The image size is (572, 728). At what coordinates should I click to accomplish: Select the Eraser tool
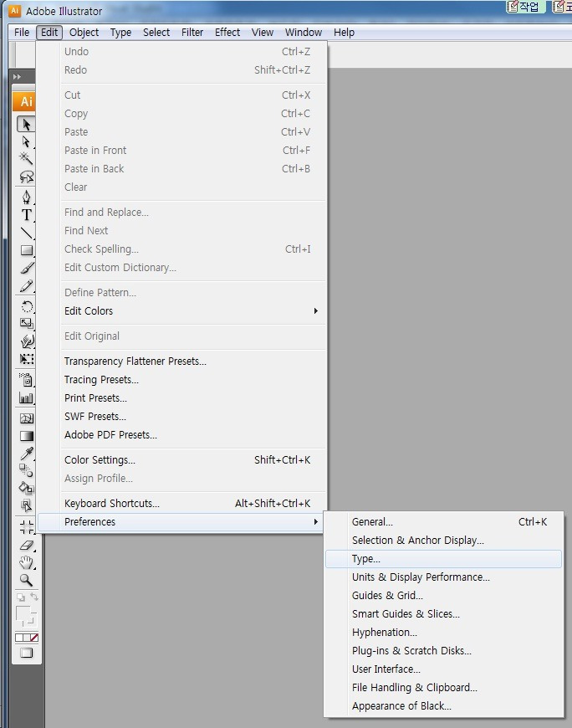coord(27,545)
